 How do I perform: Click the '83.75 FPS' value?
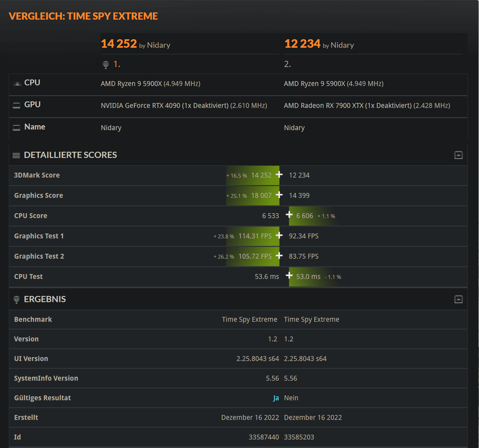pyautogui.click(x=304, y=256)
